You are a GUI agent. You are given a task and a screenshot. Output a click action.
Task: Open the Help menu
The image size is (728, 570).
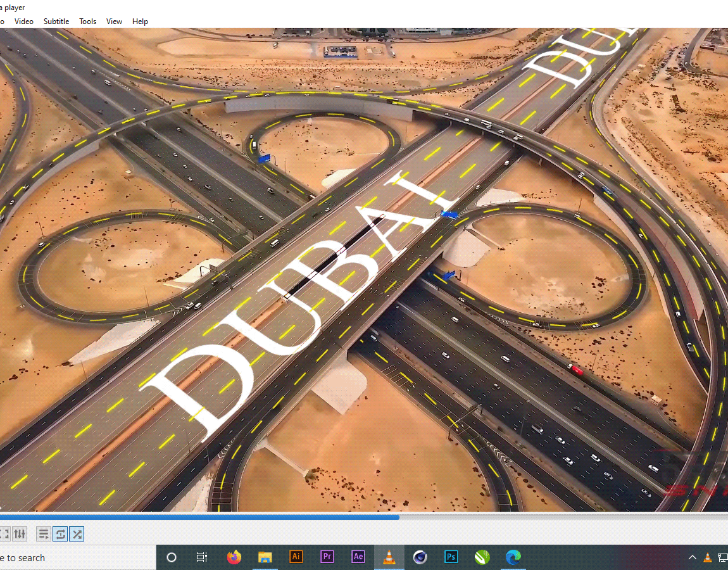point(140,22)
